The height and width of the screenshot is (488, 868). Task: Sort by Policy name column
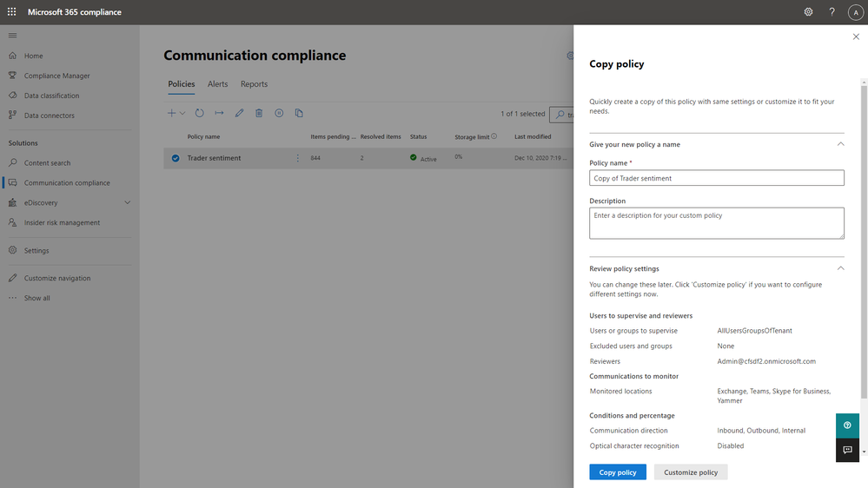203,136
